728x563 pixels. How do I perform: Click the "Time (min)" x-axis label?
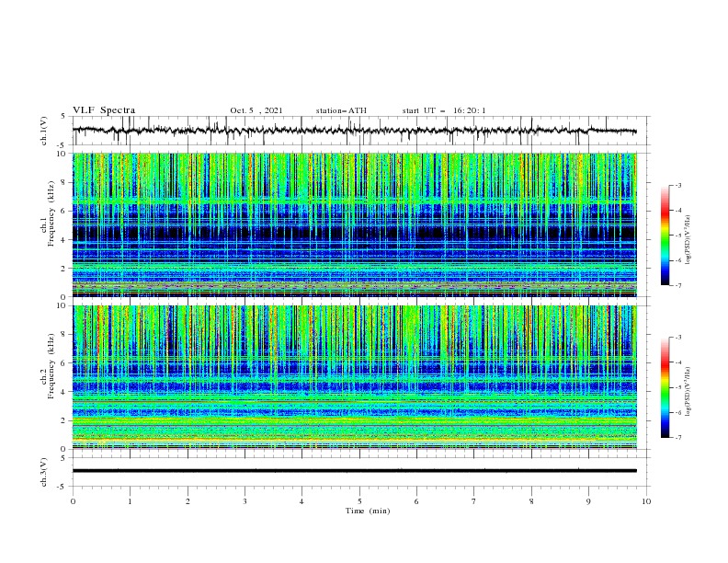pyautogui.click(x=368, y=511)
